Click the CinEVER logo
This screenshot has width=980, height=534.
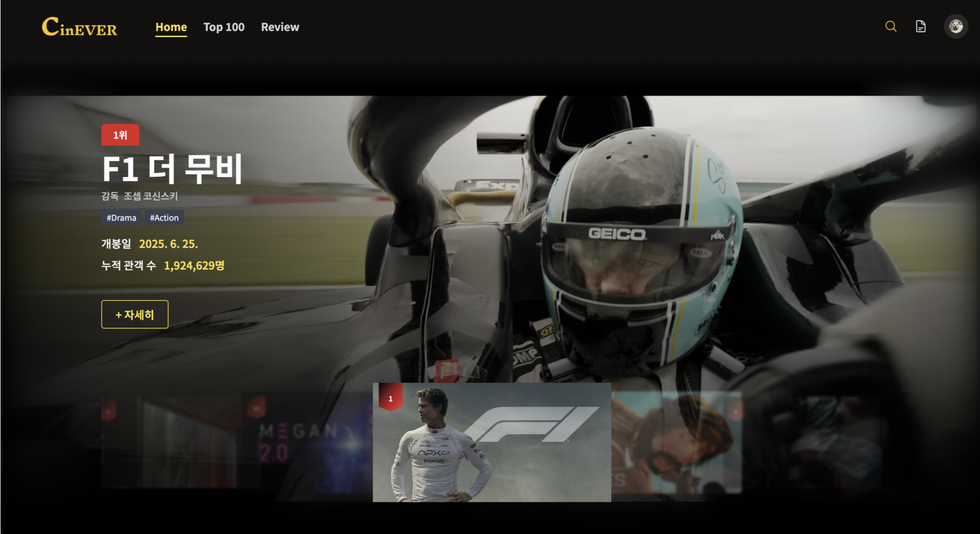80,27
